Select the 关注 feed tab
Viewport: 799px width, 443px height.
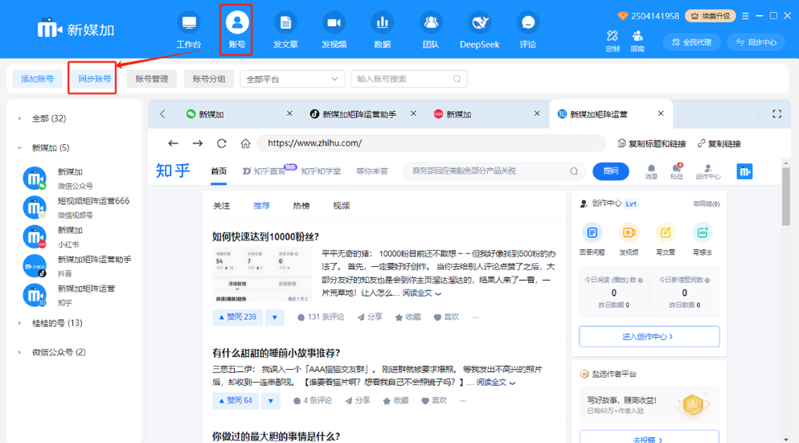[x=222, y=206]
